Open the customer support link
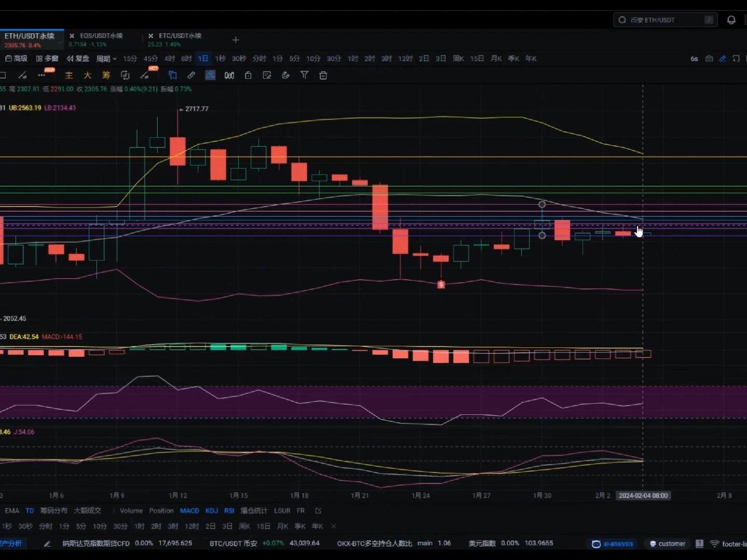This screenshot has height=560, width=747. [668, 543]
